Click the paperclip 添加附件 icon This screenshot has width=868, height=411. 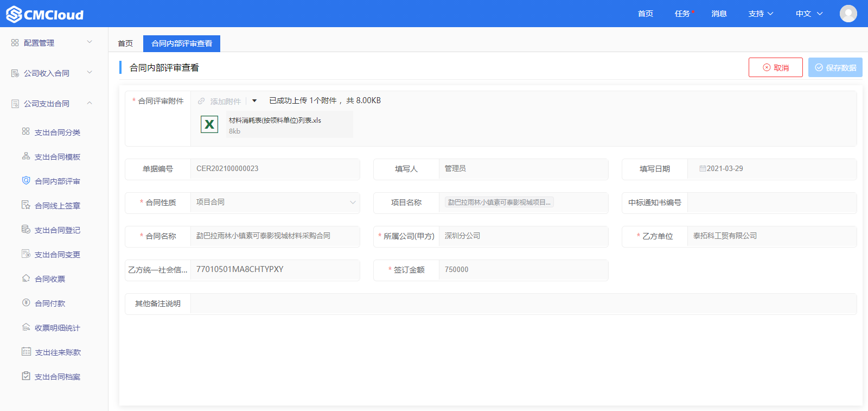(201, 101)
